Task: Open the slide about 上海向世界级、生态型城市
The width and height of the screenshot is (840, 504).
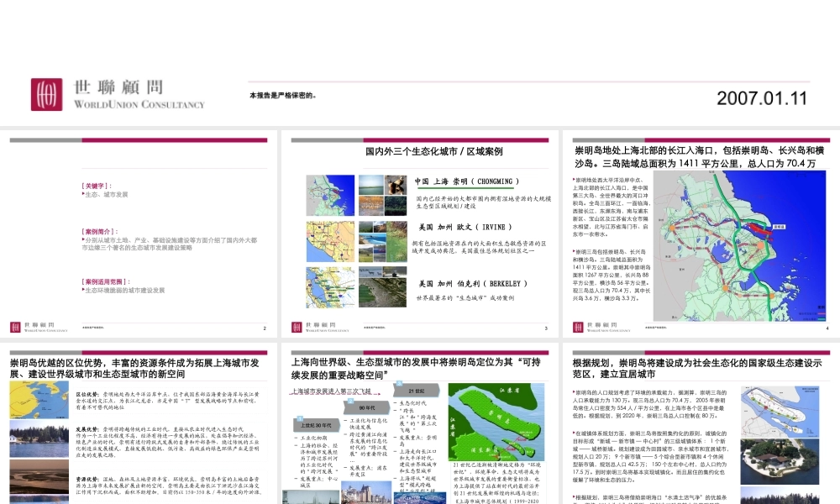Action: (x=419, y=423)
